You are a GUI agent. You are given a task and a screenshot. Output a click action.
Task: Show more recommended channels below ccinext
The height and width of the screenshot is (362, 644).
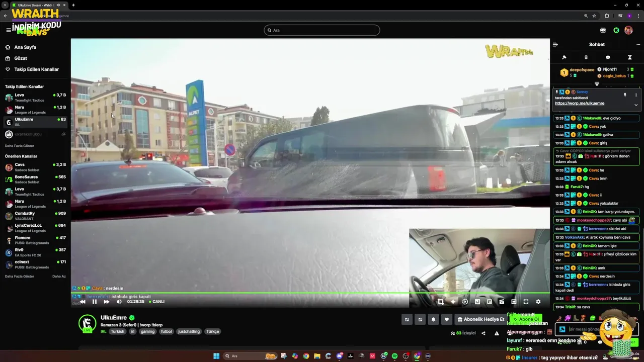[x=20, y=276]
